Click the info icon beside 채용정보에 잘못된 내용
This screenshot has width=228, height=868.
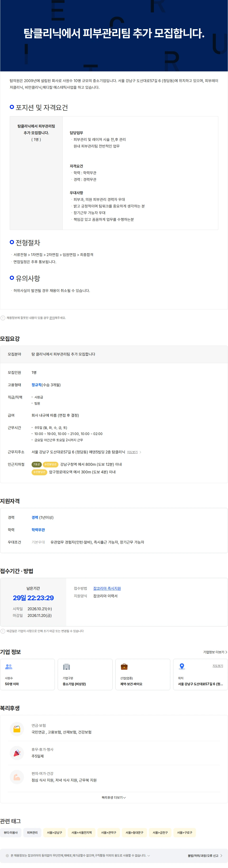tap(3, 318)
